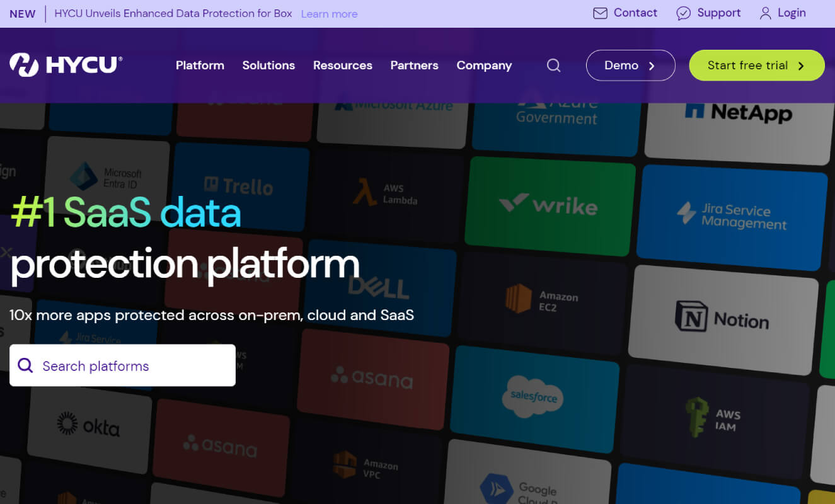Open the Company menu
Viewport: 835px width, 504px height.
click(484, 66)
